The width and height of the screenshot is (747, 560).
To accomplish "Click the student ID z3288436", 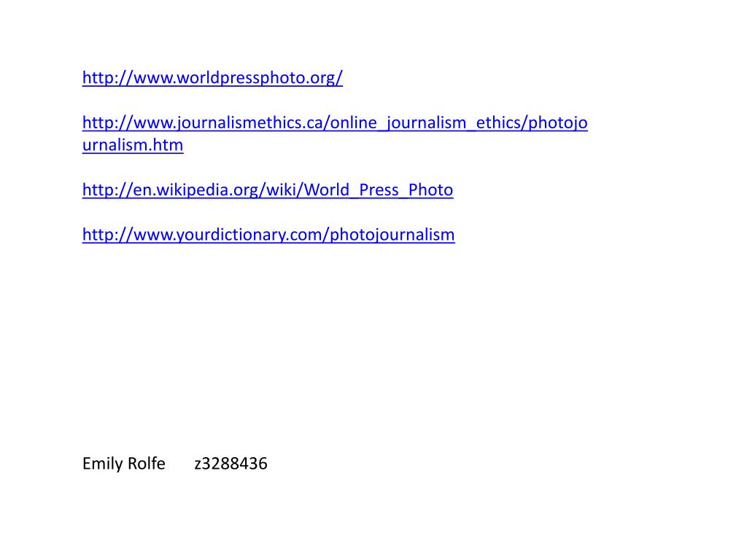I will (231, 463).
